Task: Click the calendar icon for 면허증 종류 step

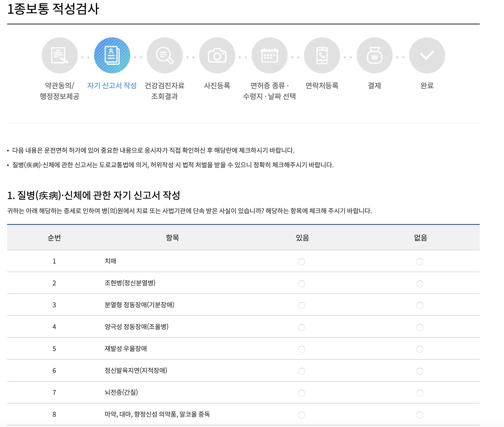Action: pyautogui.click(x=269, y=55)
